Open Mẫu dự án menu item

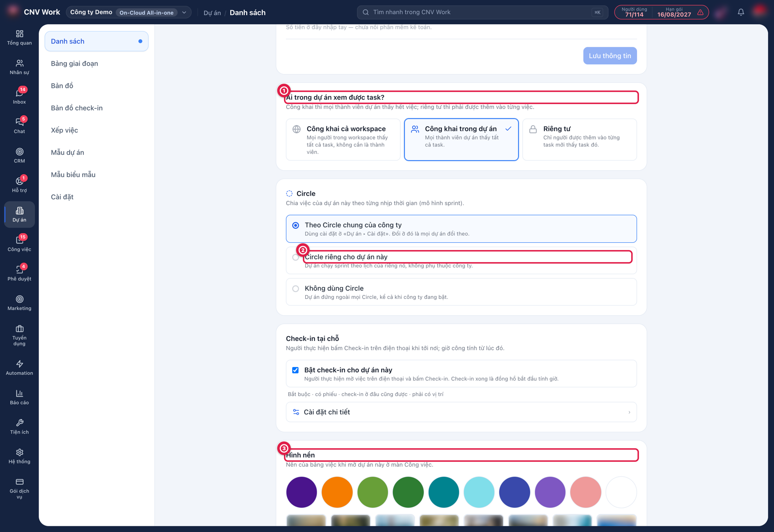point(96,152)
